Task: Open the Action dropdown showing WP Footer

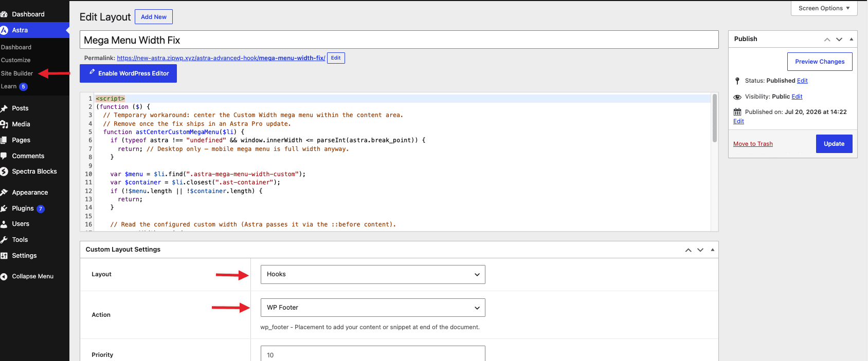Action: coord(373,308)
